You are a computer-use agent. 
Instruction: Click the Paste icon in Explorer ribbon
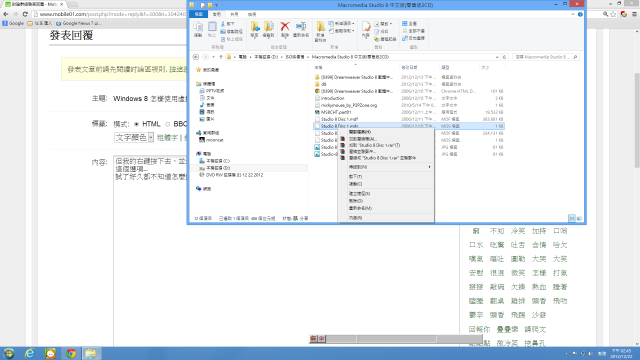click(212, 27)
